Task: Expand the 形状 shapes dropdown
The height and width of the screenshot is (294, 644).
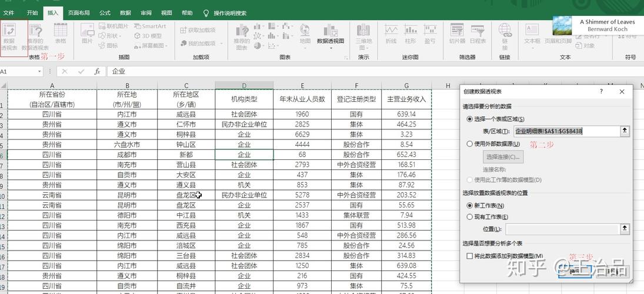Action: (x=120, y=36)
